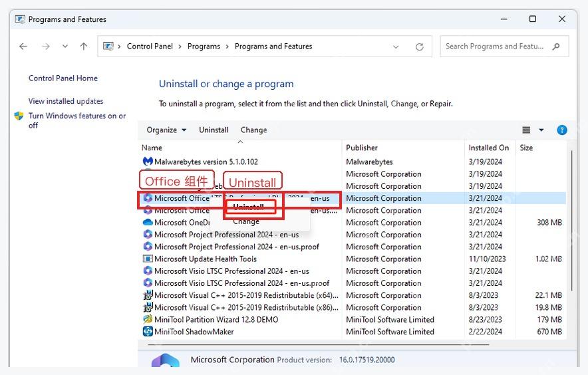Select Microsoft Project Professional 2024 - en-us
This screenshot has height=375, width=588.
(x=227, y=235)
